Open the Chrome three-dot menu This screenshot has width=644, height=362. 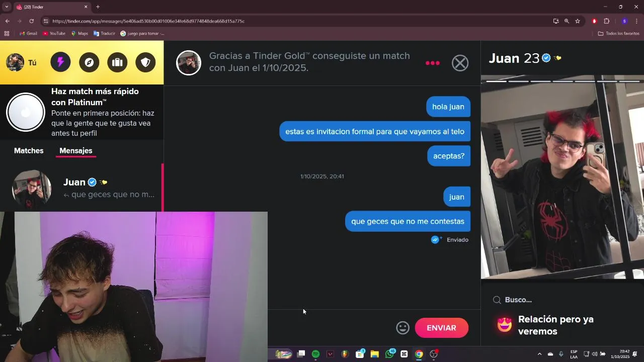click(x=637, y=21)
